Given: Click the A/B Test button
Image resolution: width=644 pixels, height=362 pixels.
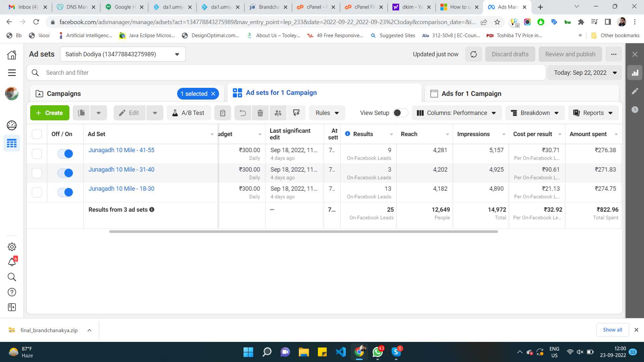Looking at the screenshot, I should (189, 113).
